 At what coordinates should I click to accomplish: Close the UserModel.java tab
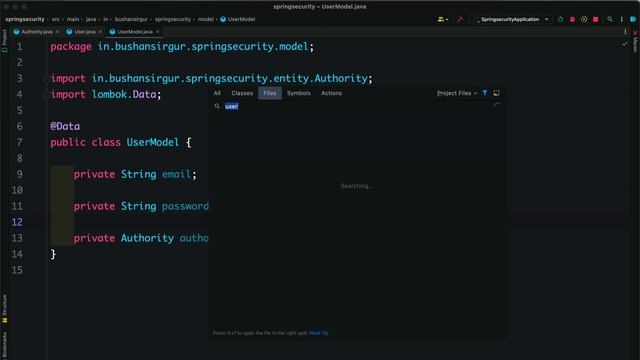click(158, 31)
